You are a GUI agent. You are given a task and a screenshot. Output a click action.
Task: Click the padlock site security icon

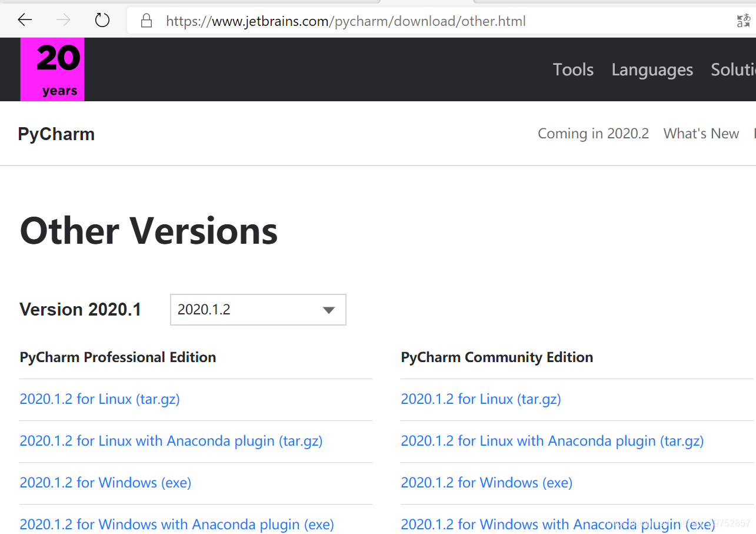pos(146,21)
